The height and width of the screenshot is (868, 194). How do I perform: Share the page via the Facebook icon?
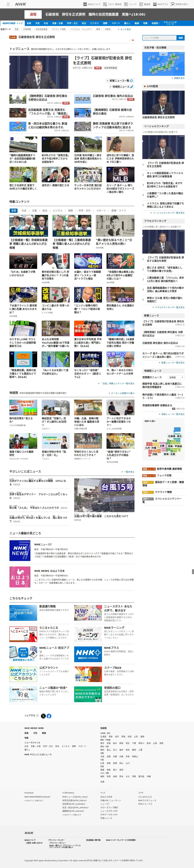49,716
